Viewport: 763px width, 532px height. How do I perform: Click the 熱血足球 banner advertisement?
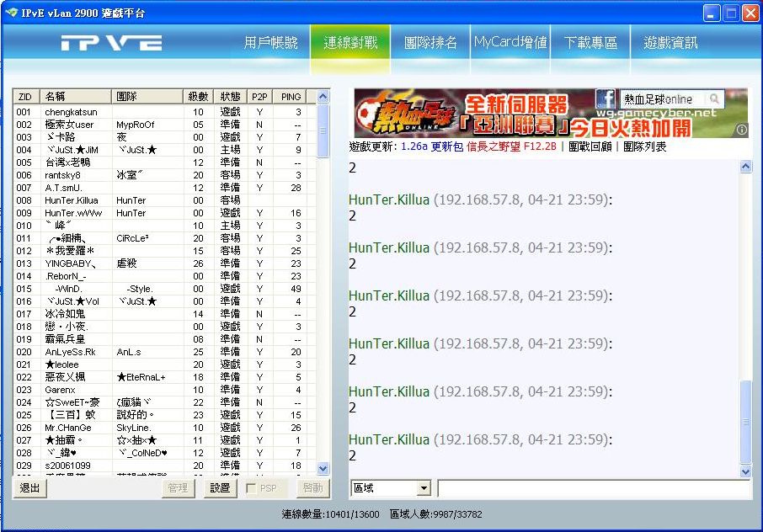[551, 113]
